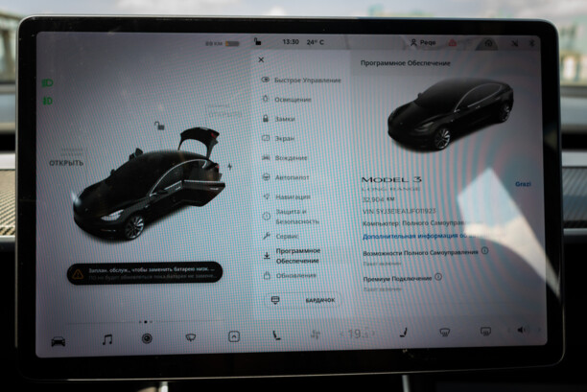Raise the volume with right arrow
This screenshot has width=587, height=392.
pos(539,330)
